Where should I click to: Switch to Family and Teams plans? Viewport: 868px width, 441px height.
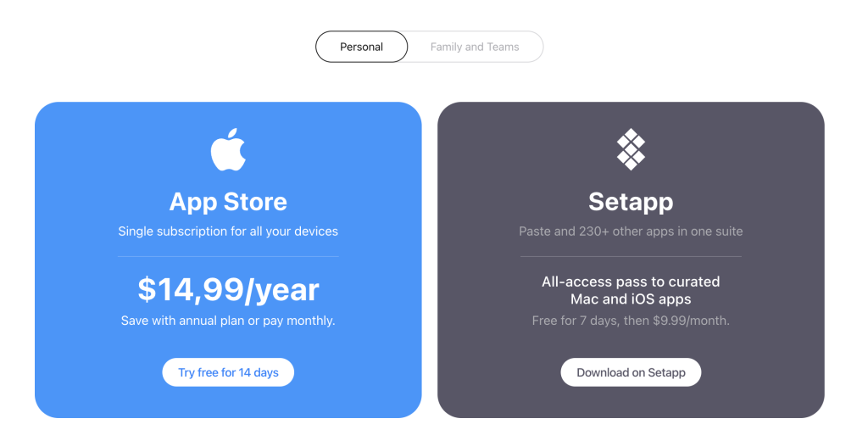click(x=475, y=47)
